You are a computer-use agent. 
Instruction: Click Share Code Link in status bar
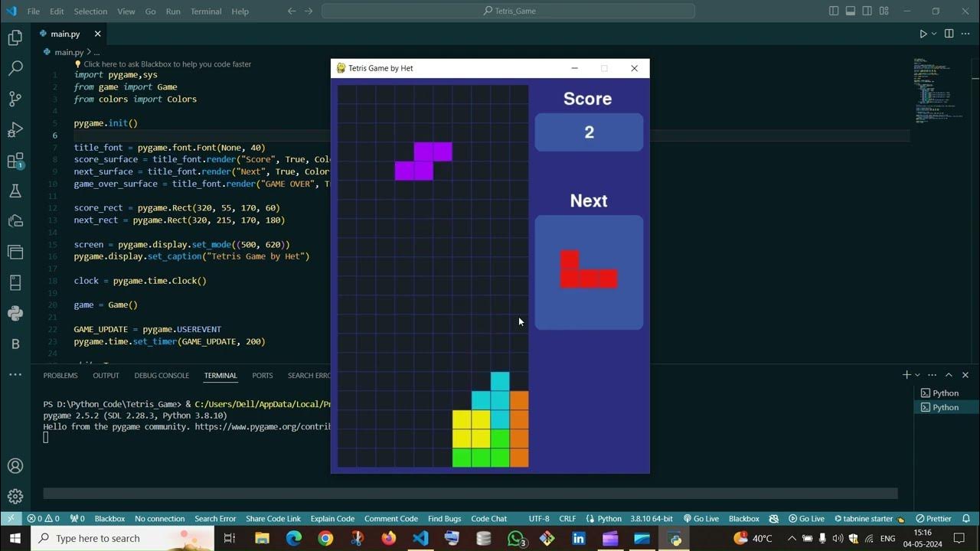(x=273, y=518)
